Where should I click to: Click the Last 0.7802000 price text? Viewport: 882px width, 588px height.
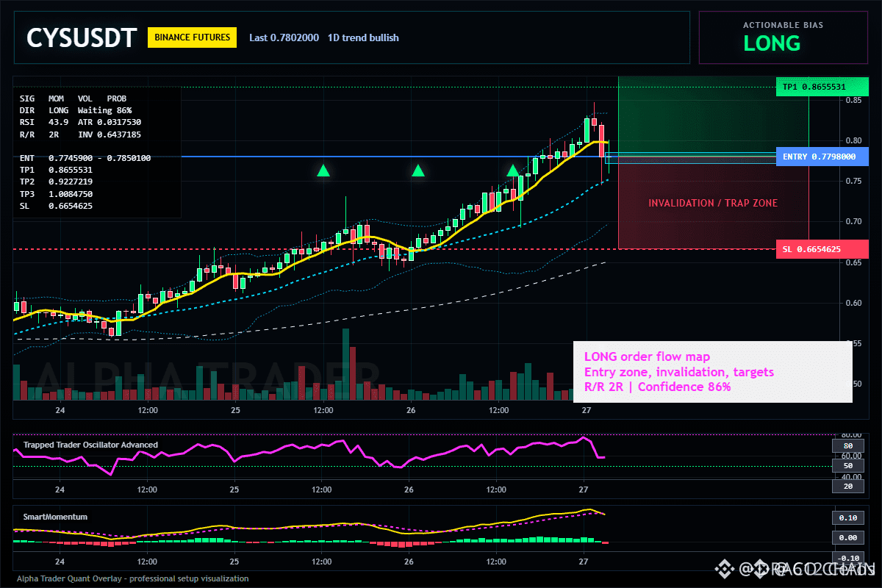[x=284, y=37]
